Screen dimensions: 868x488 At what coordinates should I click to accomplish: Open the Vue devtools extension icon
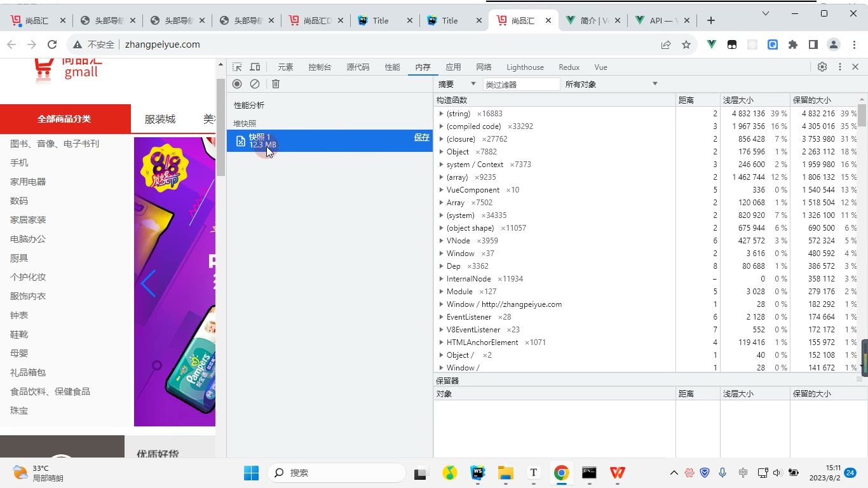[x=712, y=44]
